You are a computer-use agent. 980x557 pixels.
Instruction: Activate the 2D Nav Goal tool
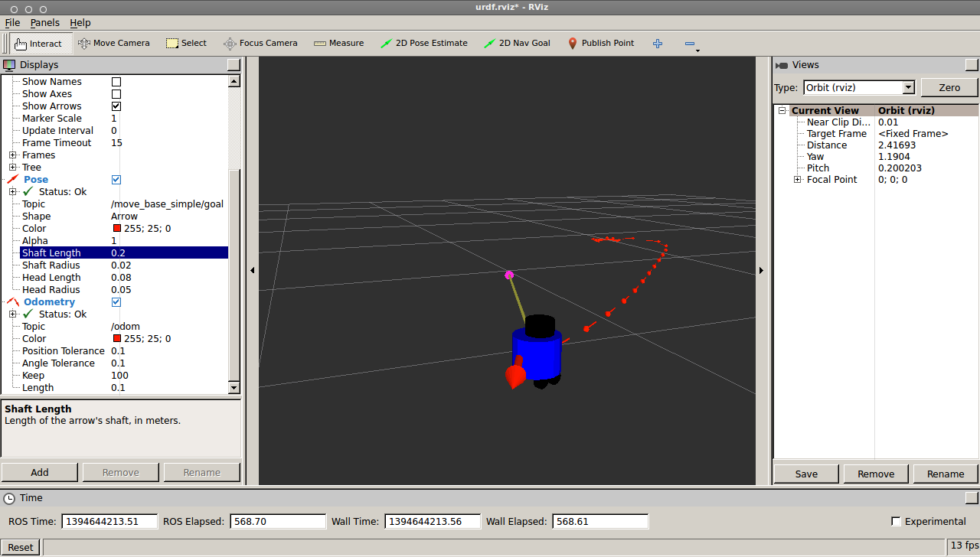517,44
